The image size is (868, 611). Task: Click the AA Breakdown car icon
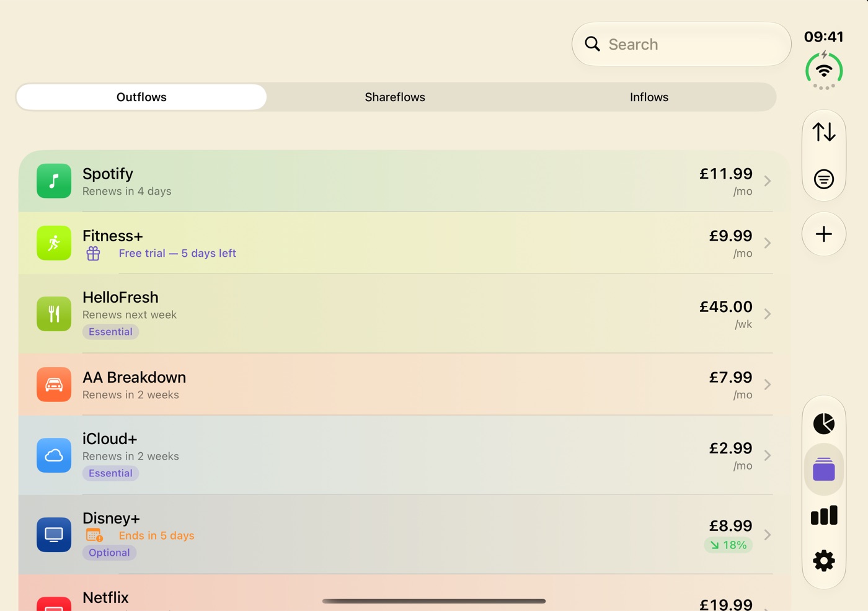pyautogui.click(x=54, y=385)
